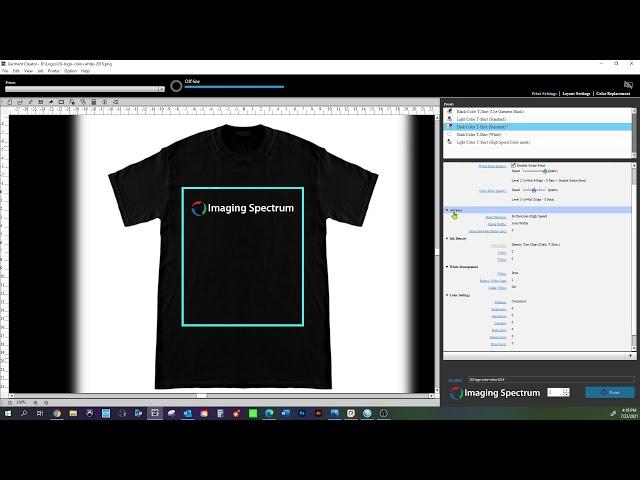Open the File menu

tap(5, 71)
